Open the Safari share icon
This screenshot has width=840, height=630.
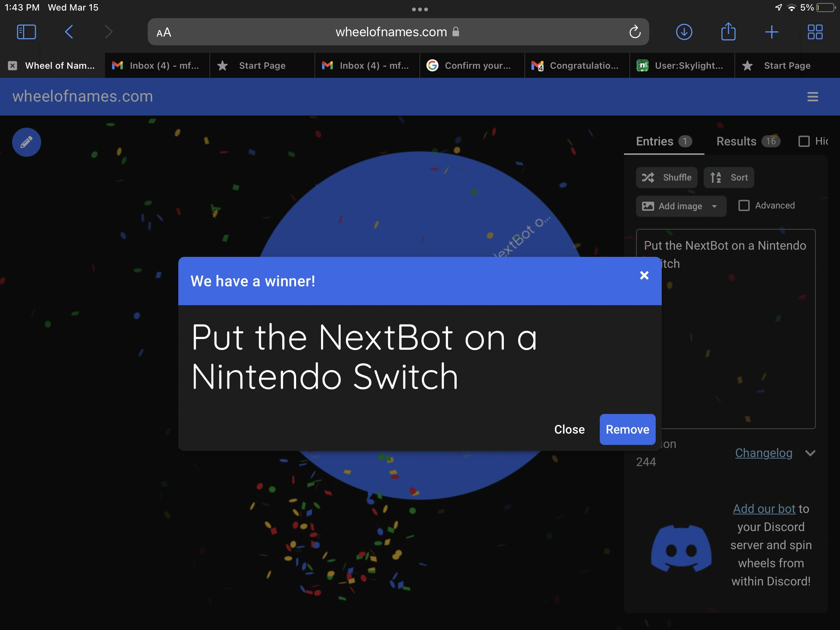(728, 32)
